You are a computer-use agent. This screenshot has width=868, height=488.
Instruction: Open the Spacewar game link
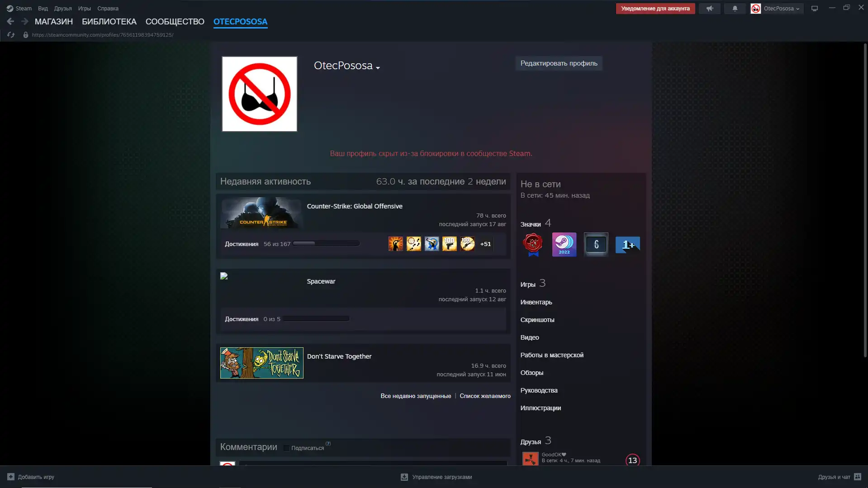[321, 281]
